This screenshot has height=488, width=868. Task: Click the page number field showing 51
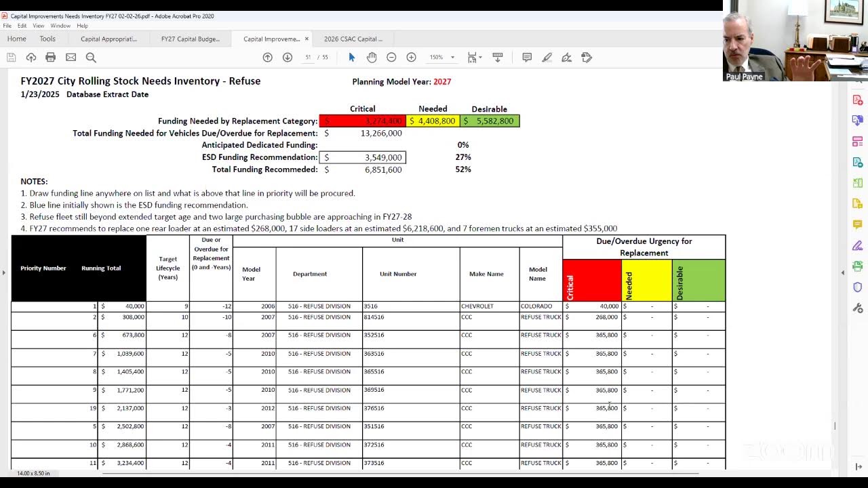click(x=308, y=58)
